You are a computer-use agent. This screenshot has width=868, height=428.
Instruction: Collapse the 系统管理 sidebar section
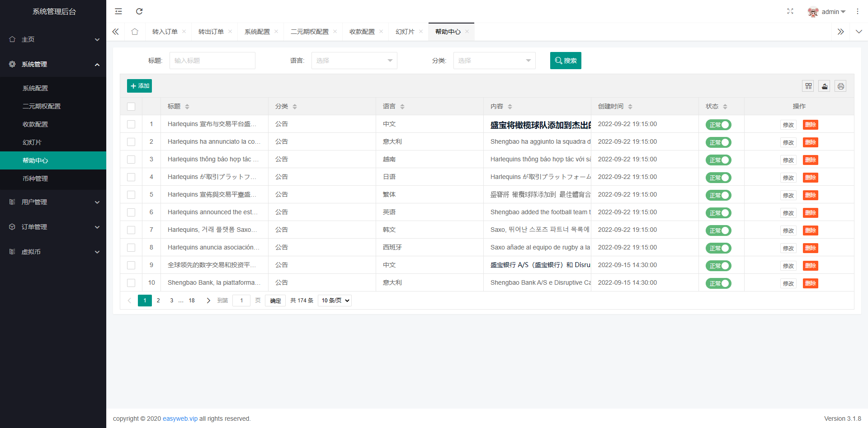coord(53,64)
